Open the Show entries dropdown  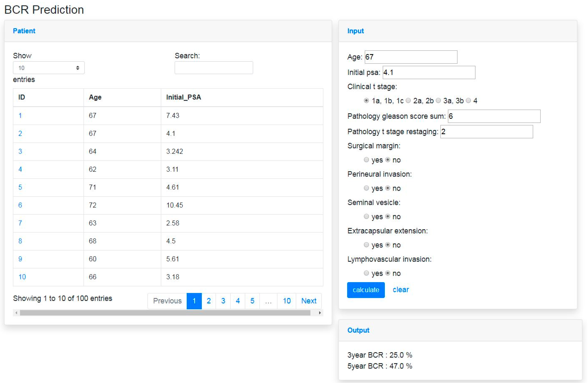point(49,68)
